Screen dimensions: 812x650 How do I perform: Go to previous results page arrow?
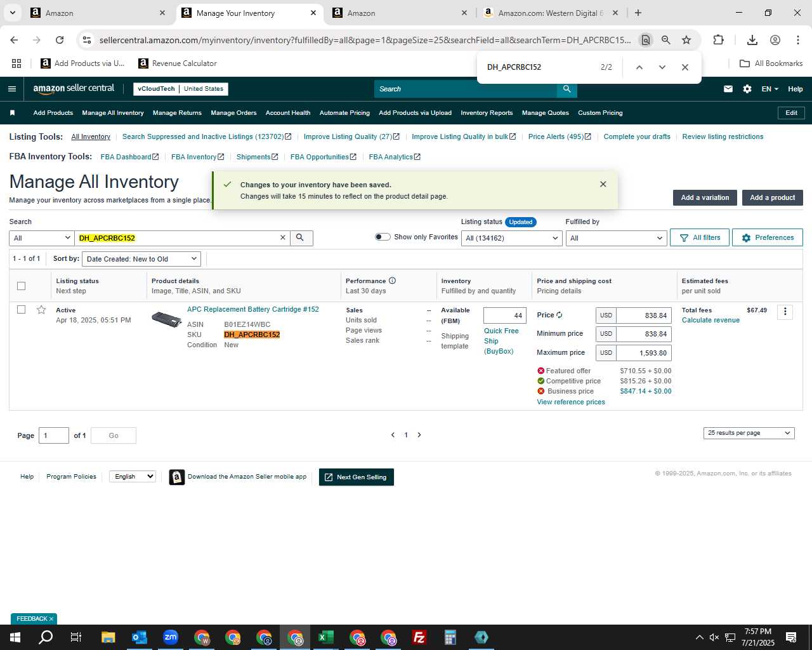pos(393,435)
